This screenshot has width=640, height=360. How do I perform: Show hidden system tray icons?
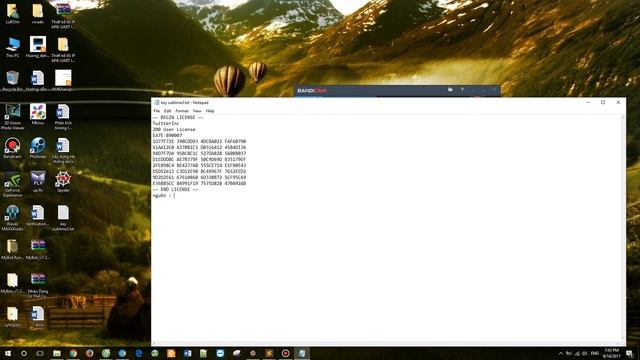560,353
